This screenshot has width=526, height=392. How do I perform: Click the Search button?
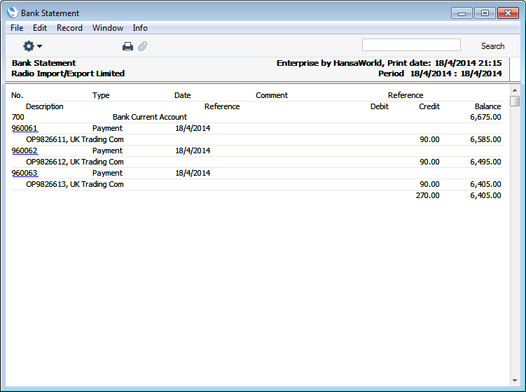pyautogui.click(x=492, y=46)
